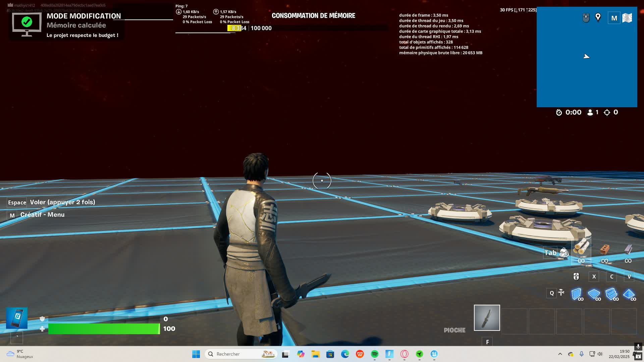Viewport: 644px width, 362px height.
Task: Click the phone tool icon
Action: coord(17,318)
